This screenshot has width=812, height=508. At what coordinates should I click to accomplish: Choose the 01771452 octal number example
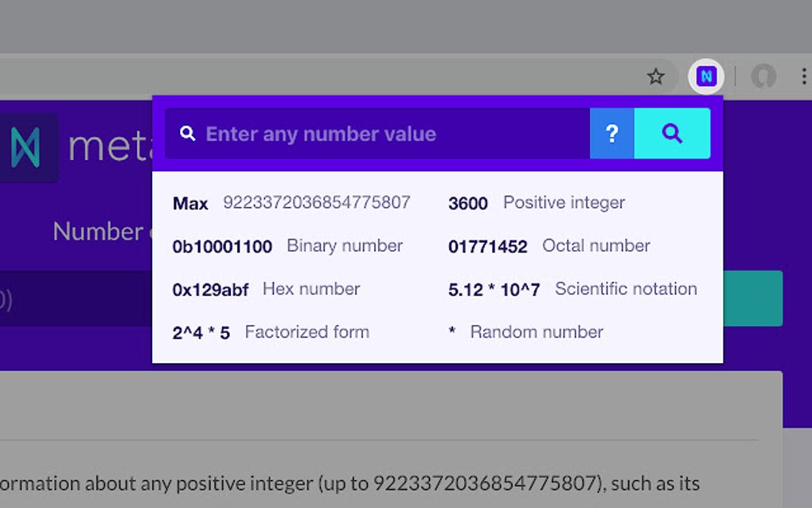486,246
